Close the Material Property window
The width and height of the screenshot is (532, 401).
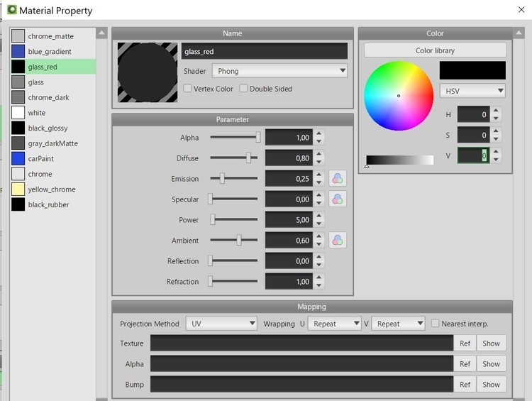pyautogui.click(x=521, y=9)
